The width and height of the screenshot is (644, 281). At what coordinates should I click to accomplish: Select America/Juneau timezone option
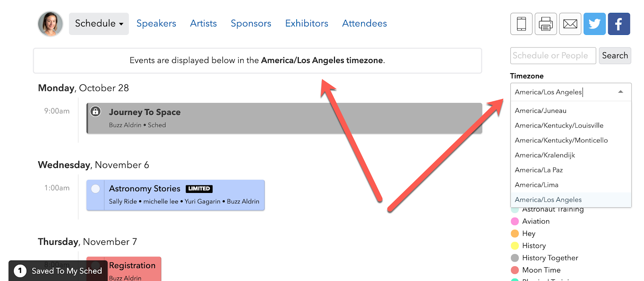pos(571,111)
